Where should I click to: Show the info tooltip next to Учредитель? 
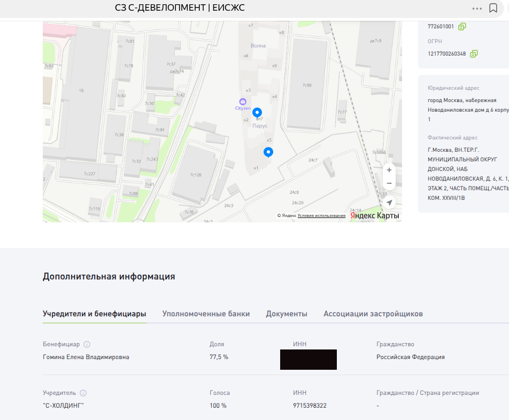[x=83, y=393]
